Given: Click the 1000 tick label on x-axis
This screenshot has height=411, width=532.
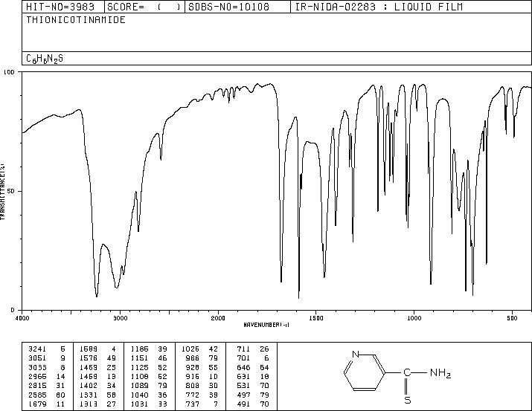Looking at the screenshot, I should pyautogui.click(x=414, y=318).
